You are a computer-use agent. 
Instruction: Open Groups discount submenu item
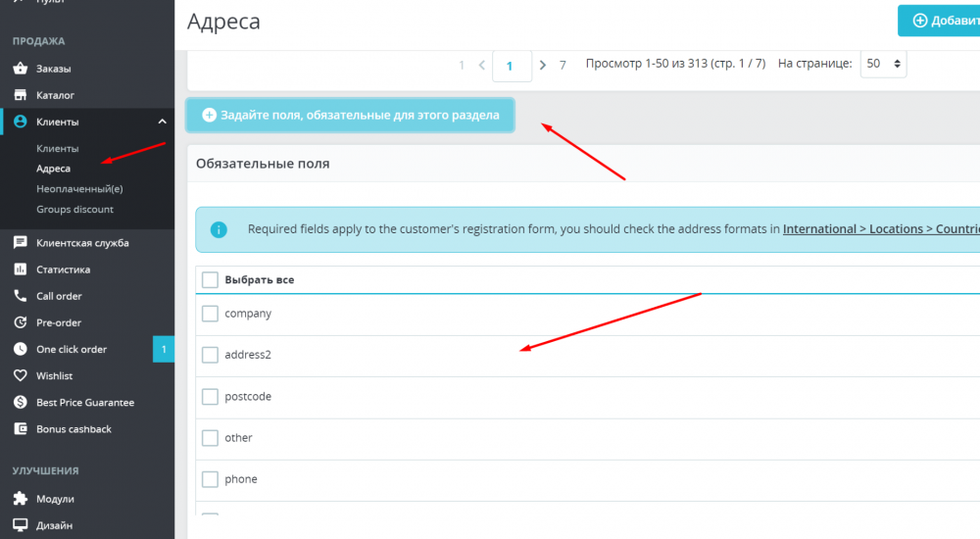coord(75,209)
